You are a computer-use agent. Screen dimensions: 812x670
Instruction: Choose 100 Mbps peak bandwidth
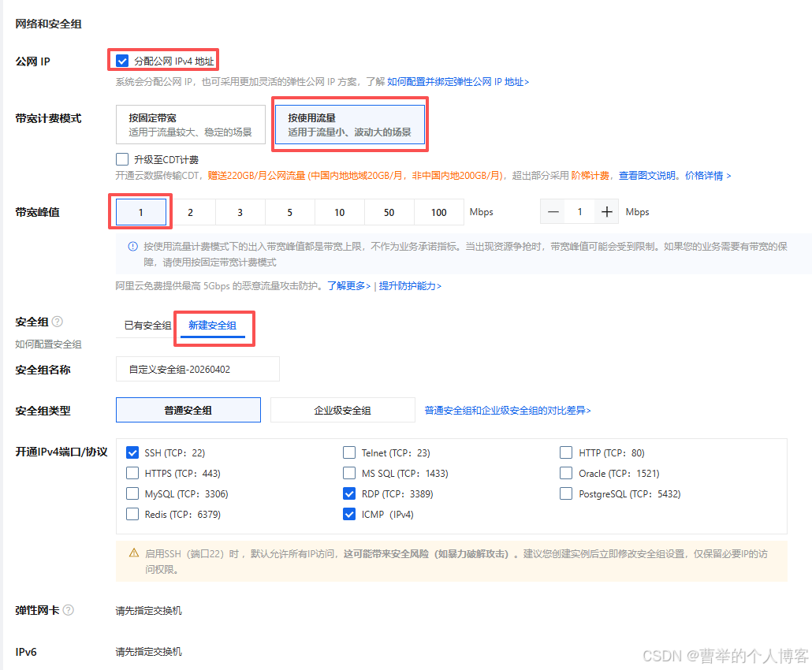tap(439, 212)
